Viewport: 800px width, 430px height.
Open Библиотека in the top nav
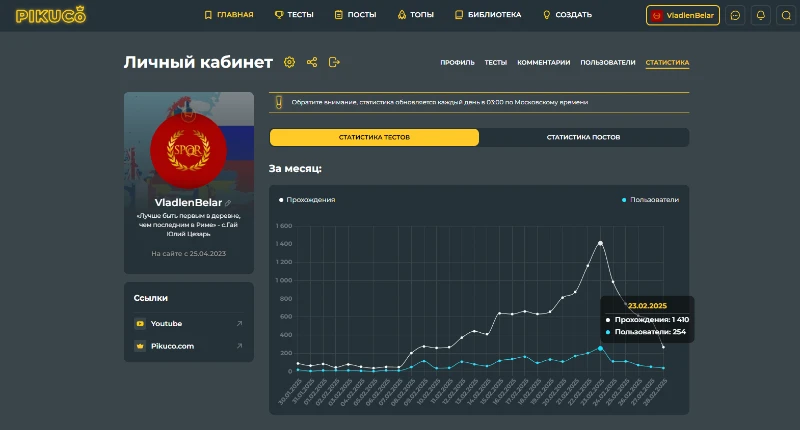[488, 15]
